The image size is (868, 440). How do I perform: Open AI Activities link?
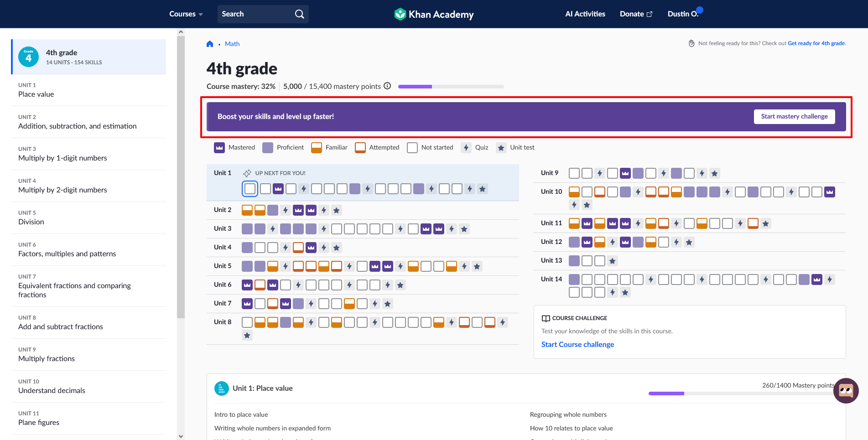pos(585,14)
